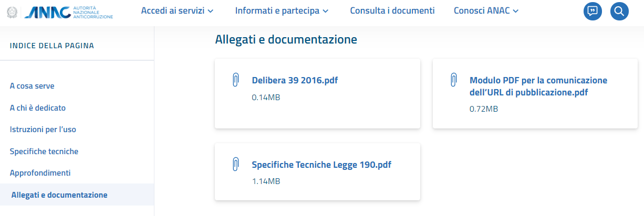Image resolution: width=644 pixels, height=216 pixels.
Task: Click the feedback chat bubble icon
Action: tap(593, 11)
